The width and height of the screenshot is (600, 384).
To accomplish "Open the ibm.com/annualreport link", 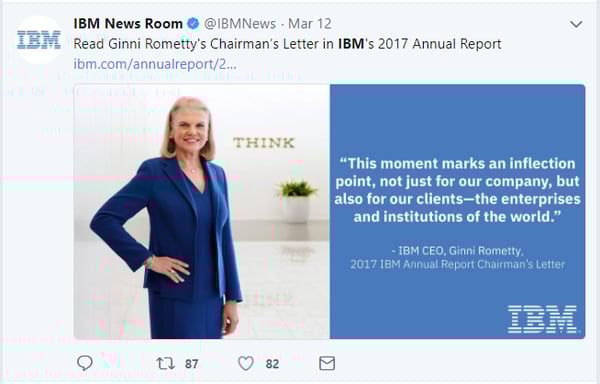I will pos(155,64).
